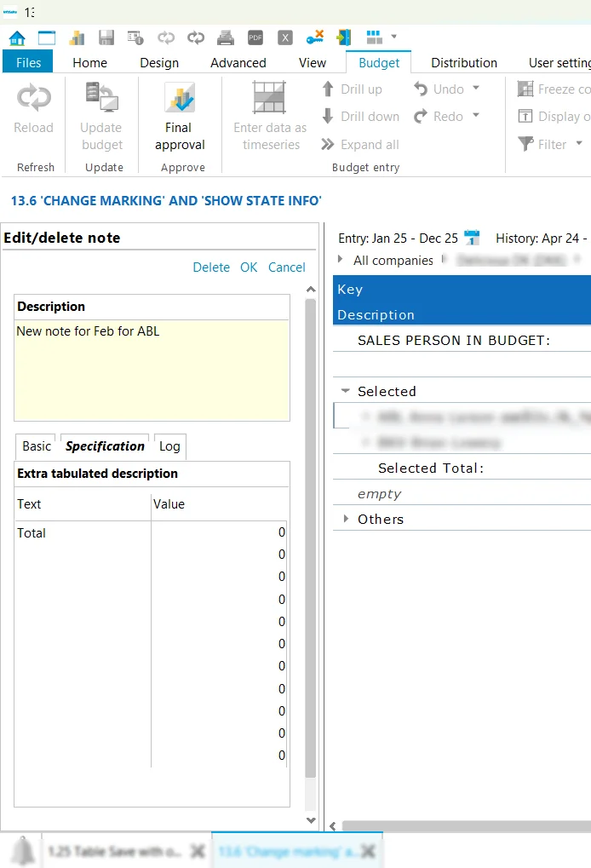Click the report info icon in quick toolbar
The width and height of the screenshot is (591, 868).
(x=135, y=38)
